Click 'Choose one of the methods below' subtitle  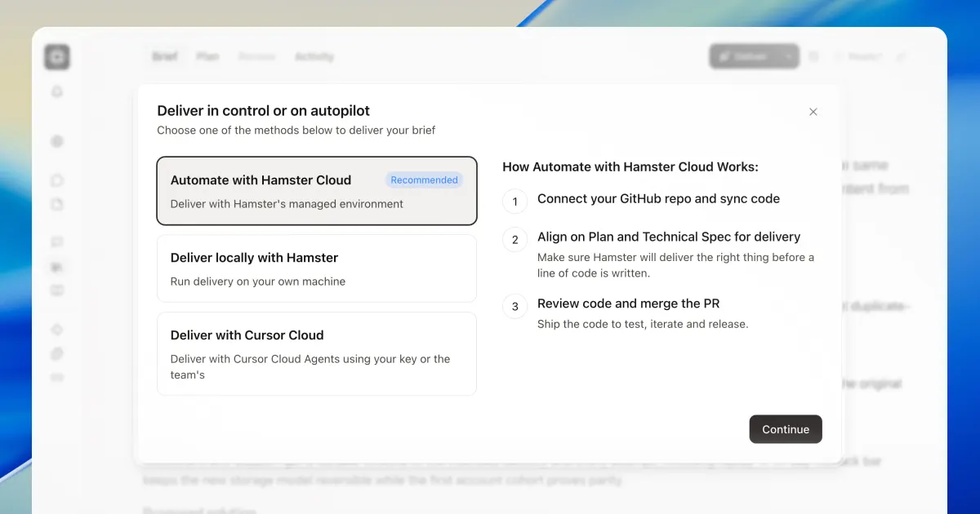point(296,130)
